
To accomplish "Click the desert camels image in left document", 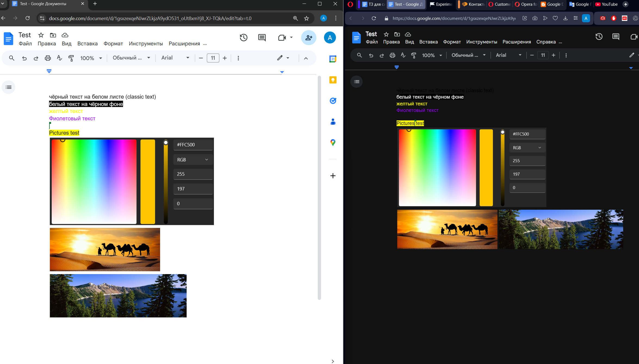I will pyautogui.click(x=105, y=249).
